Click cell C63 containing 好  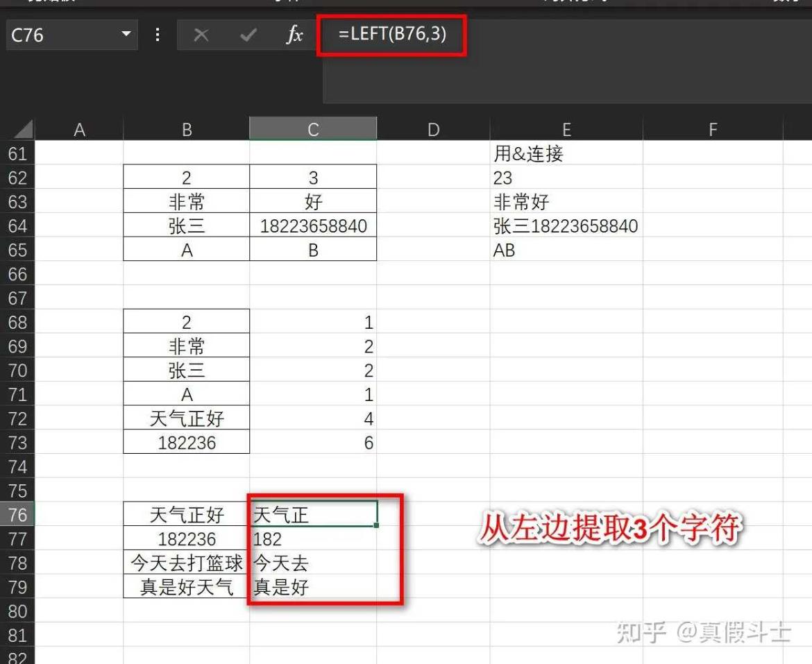[313, 201]
